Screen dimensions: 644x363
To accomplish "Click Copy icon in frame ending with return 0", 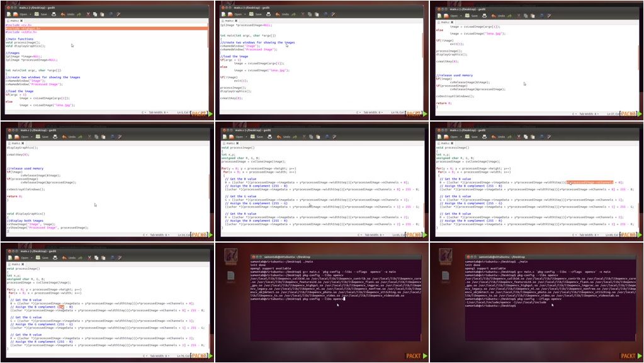I will click(526, 16).
